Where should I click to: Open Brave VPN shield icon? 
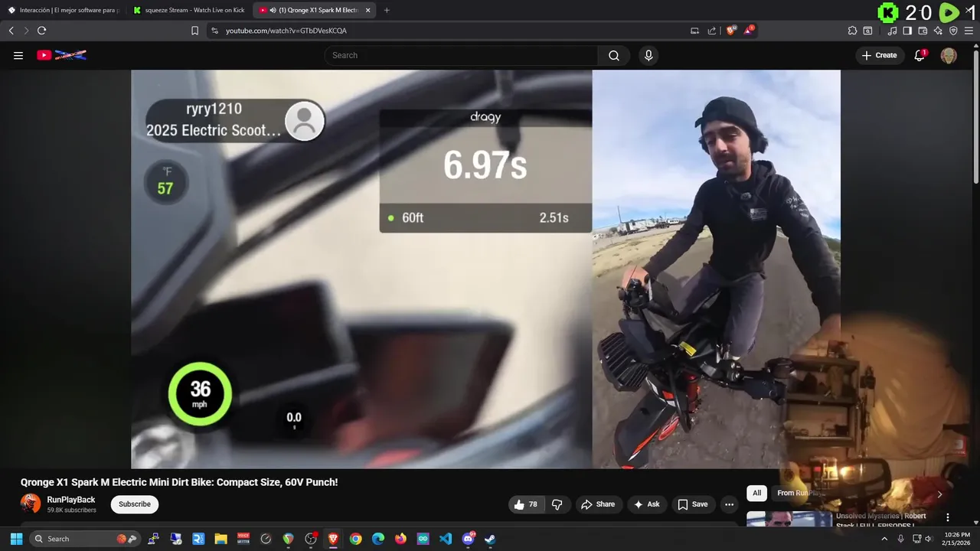953,31
